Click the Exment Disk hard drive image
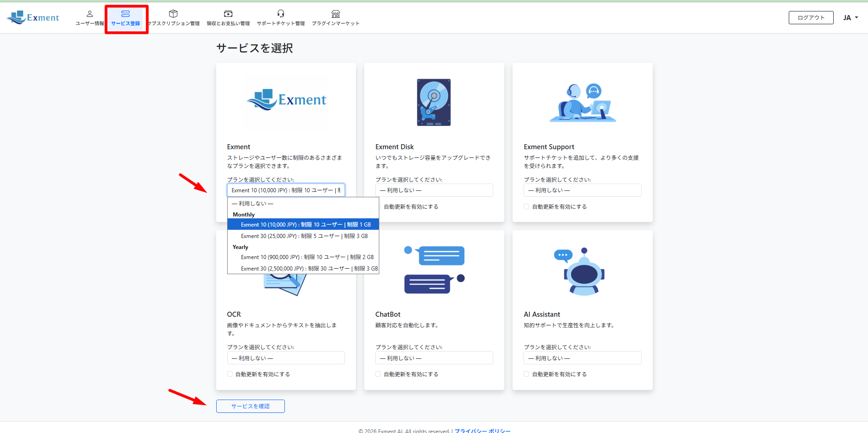The image size is (868, 433). [x=434, y=102]
